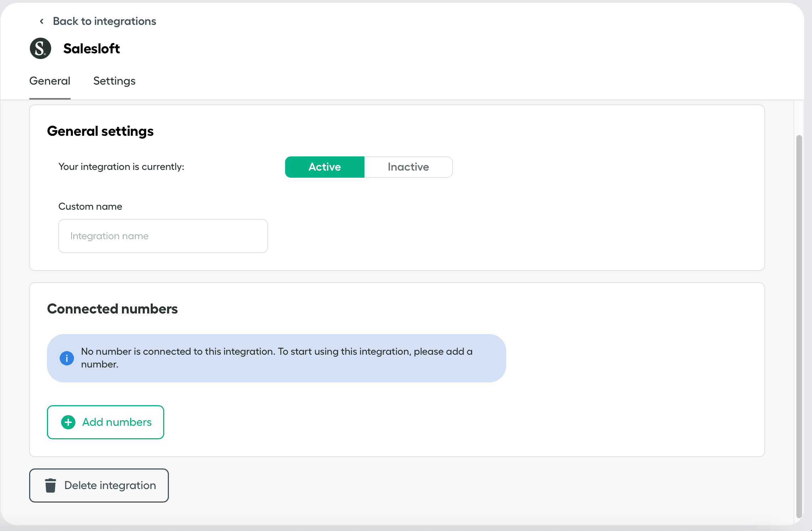Set integration status to Active
Screen dimensions: 812x531
(x=325, y=167)
